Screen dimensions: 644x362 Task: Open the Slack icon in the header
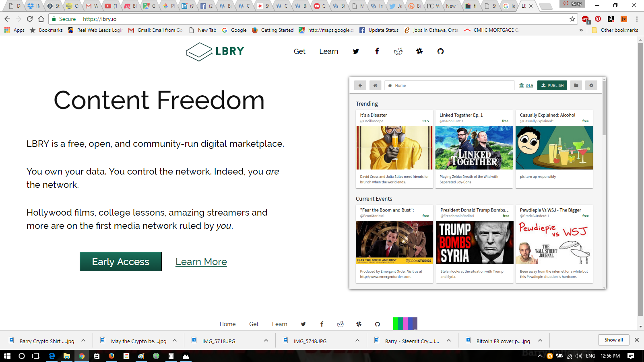pyautogui.click(x=419, y=51)
